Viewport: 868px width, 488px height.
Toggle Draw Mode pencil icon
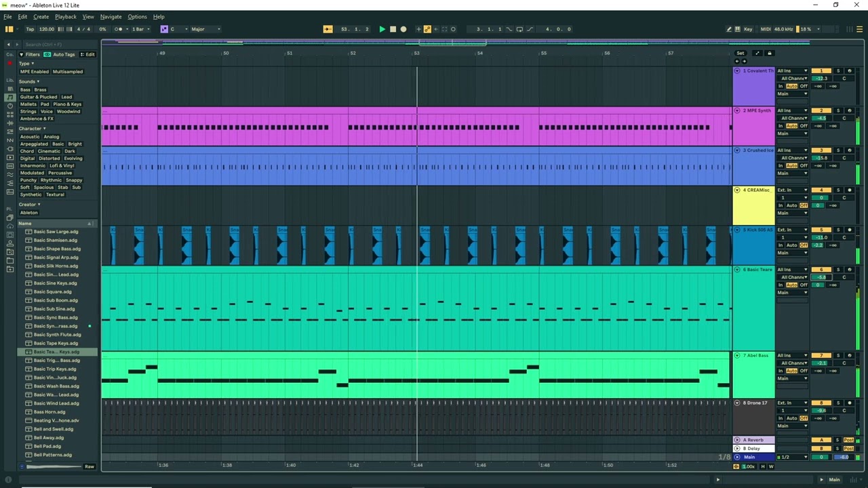[x=729, y=29]
